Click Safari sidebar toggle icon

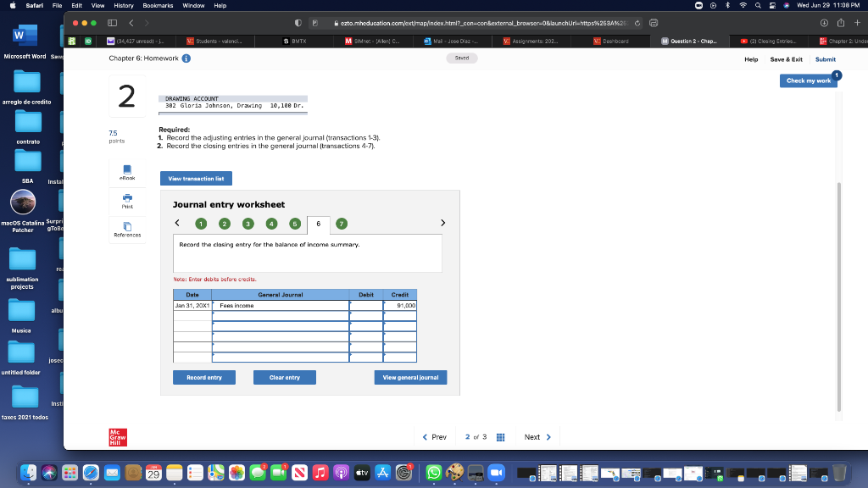(113, 23)
